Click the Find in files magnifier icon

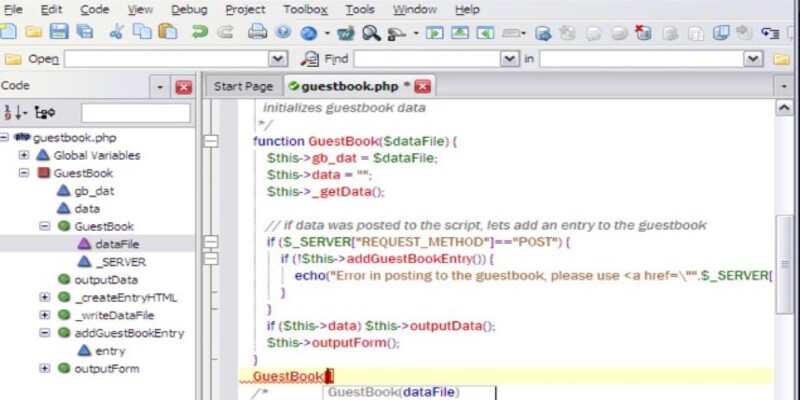[x=309, y=59]
